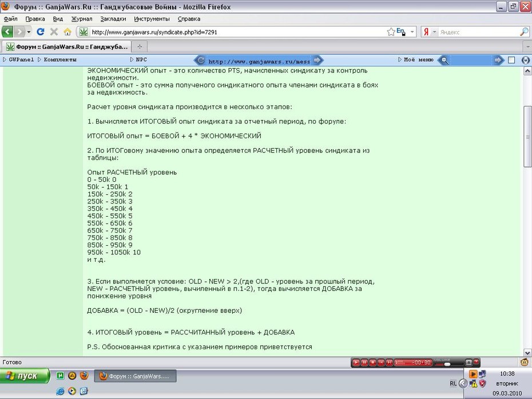This screenshot has width=532, height=399.
Task: Click the Forward navigation arrow
Action: click(19, 32)
